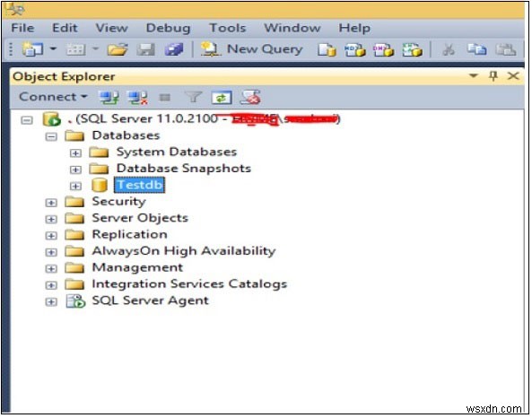Click the Connect Object Explorer icon

click(x=109, y=98)
